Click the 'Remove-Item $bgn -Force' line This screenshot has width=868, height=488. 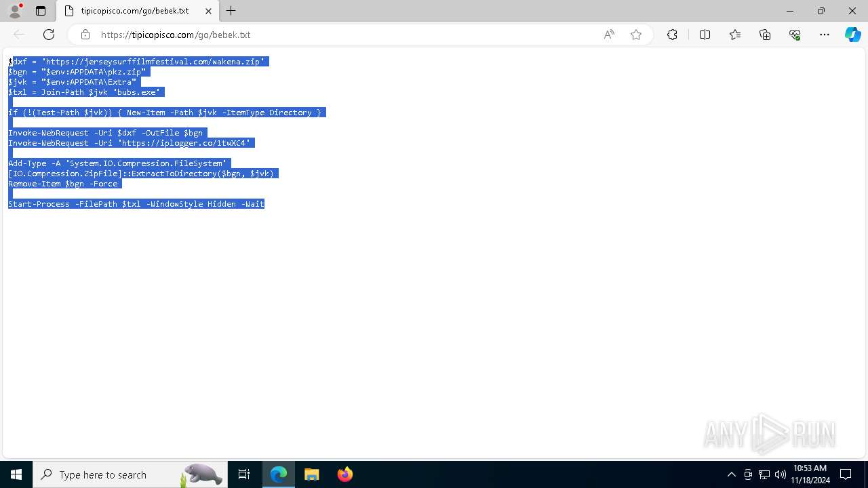coord(65,184)
